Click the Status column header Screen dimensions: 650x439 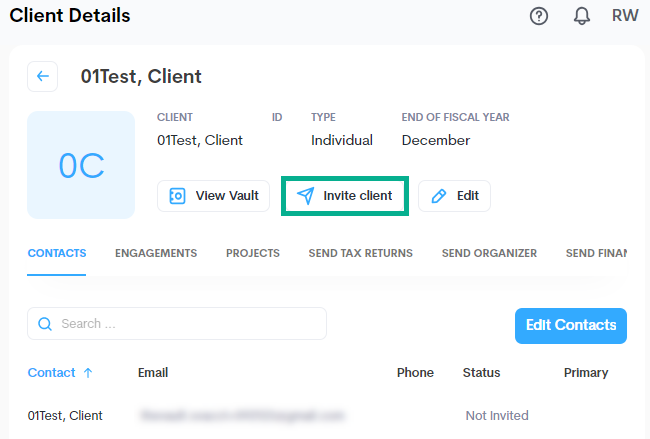click(481, 373)
